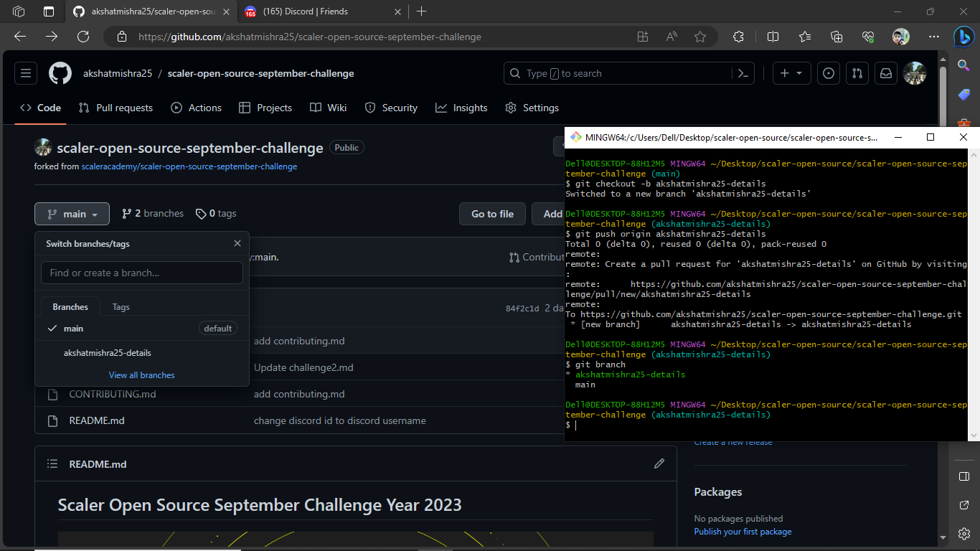Click Go to file button

tap(492, 214)
